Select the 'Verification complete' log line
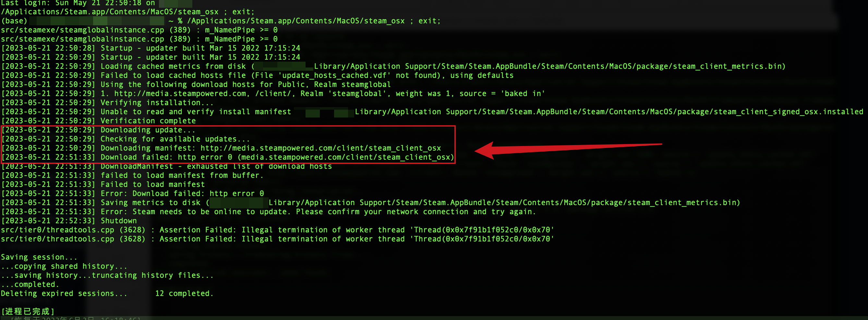This screenshot has width=868, height=320. [x=148, y=121]
